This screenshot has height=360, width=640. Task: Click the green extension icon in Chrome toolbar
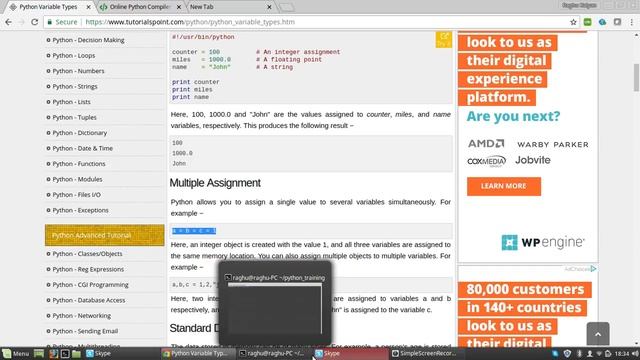point(588,22)
